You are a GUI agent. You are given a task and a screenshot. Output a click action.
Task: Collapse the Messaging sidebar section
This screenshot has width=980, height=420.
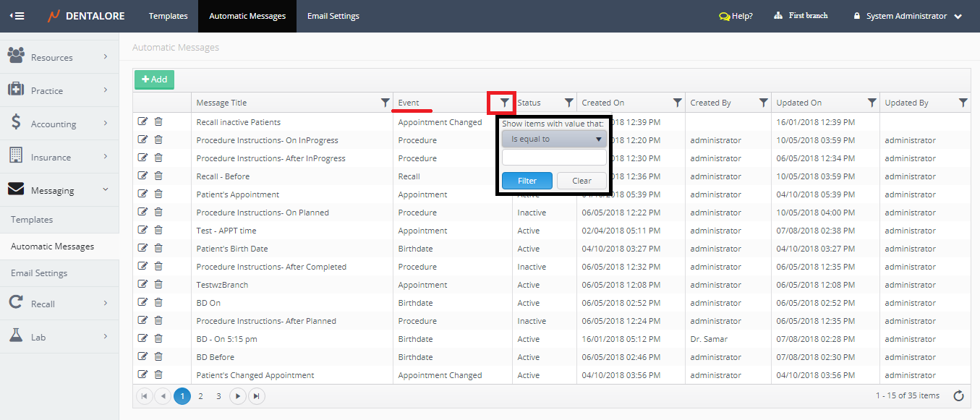[59, 190]
